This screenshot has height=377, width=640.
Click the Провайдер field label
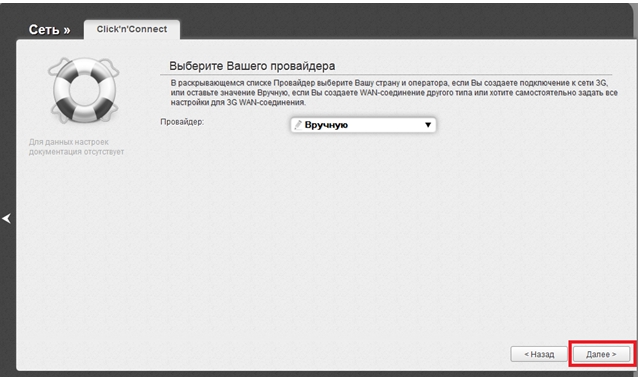pyautogui.click(x=182, y=122)
